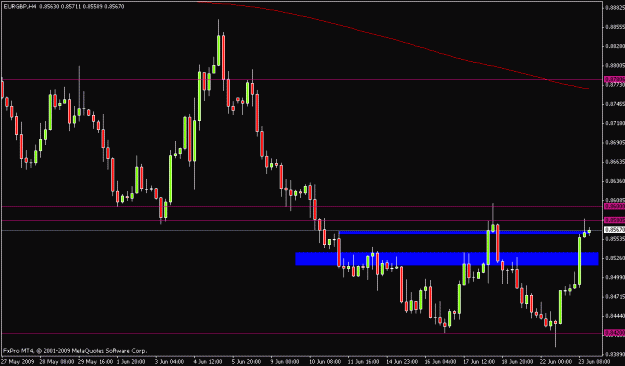Image resolution: width=625 pixels, height=366 pixels.
Task: Click the pink price tag of the bottom line
Action: point(614,333)
